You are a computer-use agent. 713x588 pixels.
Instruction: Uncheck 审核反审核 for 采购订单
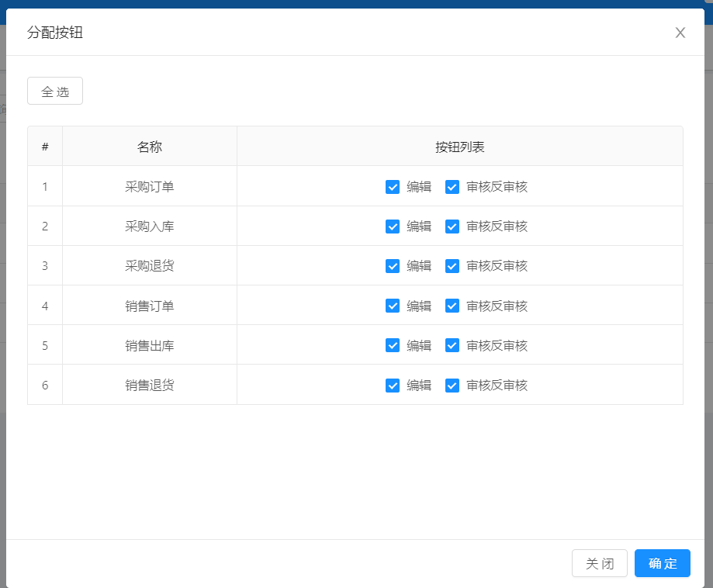pos(452,187)
